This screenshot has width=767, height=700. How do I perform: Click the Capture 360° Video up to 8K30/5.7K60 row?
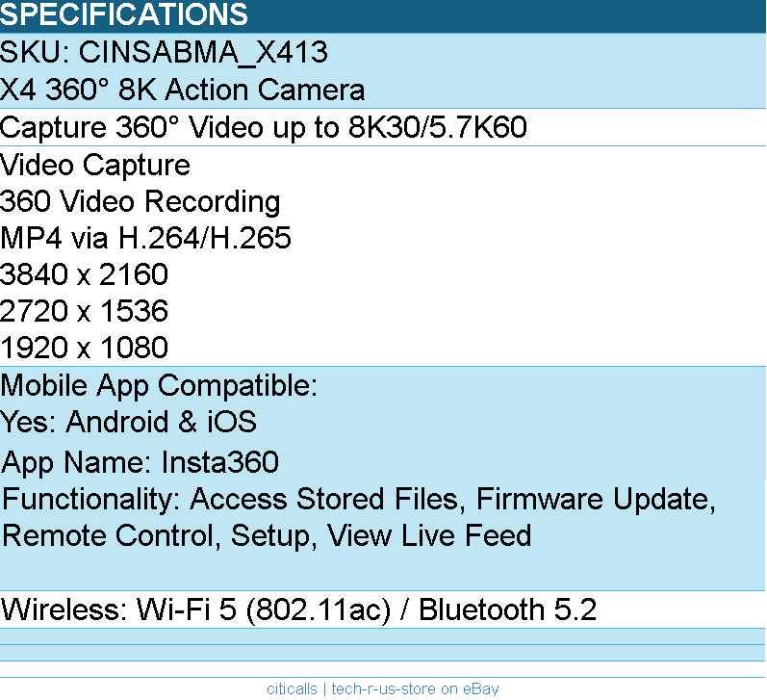[383, 127]
